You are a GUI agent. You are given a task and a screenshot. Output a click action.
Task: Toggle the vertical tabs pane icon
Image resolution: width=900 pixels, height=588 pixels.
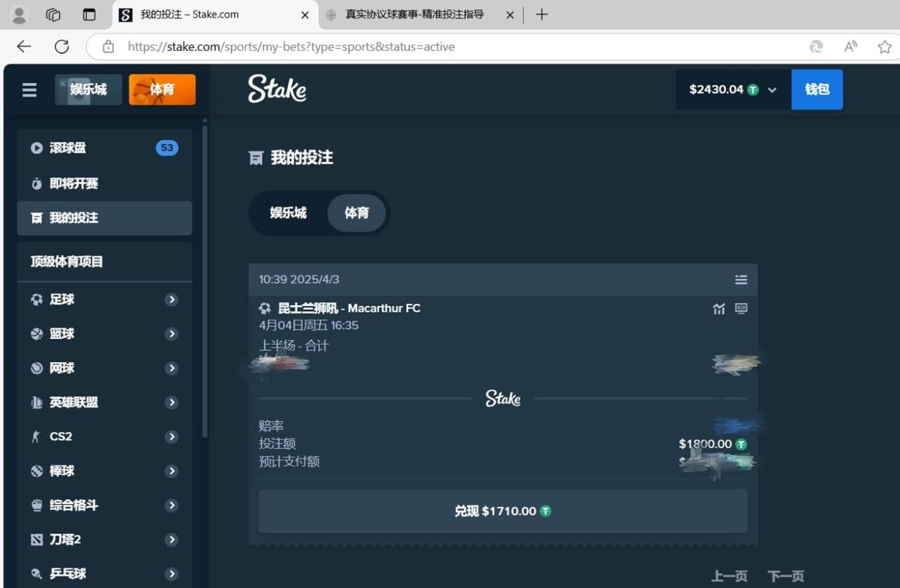(x=89, y=14)
